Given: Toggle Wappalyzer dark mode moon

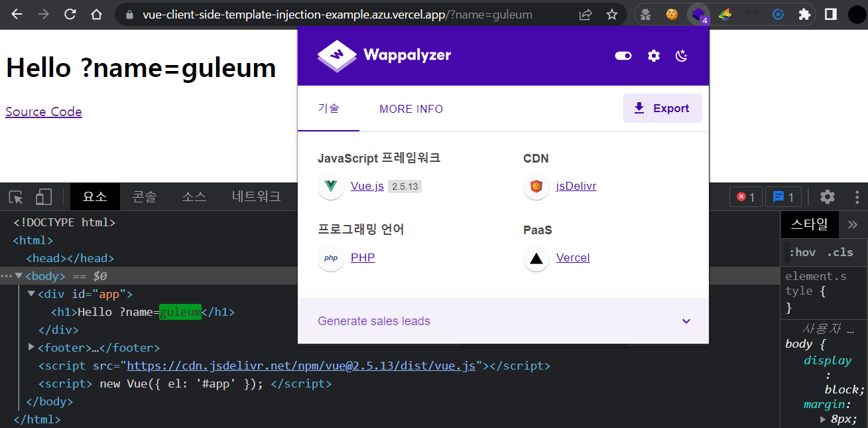Looking at the screenshot, I should (x=682, y=56).
